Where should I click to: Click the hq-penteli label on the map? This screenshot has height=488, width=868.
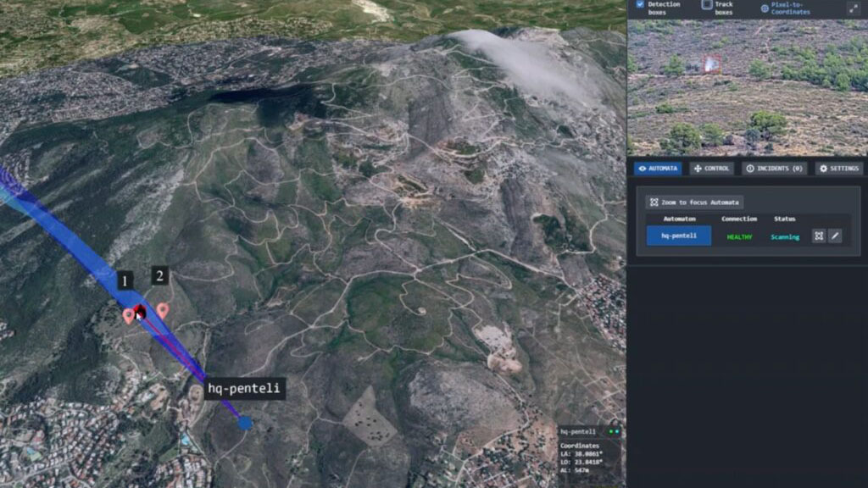(x=244, y=389)
